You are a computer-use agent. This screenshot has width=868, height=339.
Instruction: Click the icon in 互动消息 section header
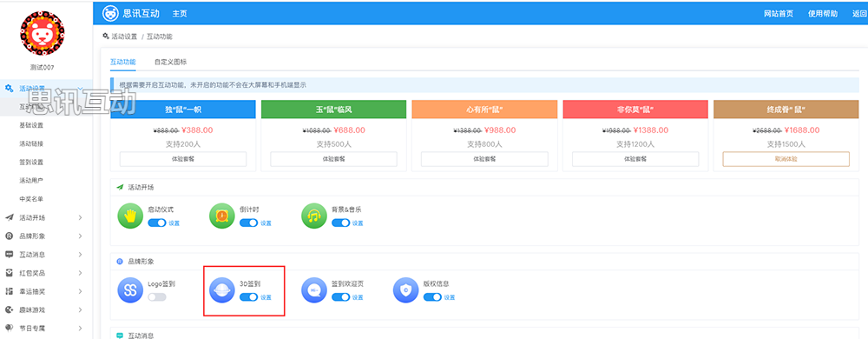(x=120, y=336)
